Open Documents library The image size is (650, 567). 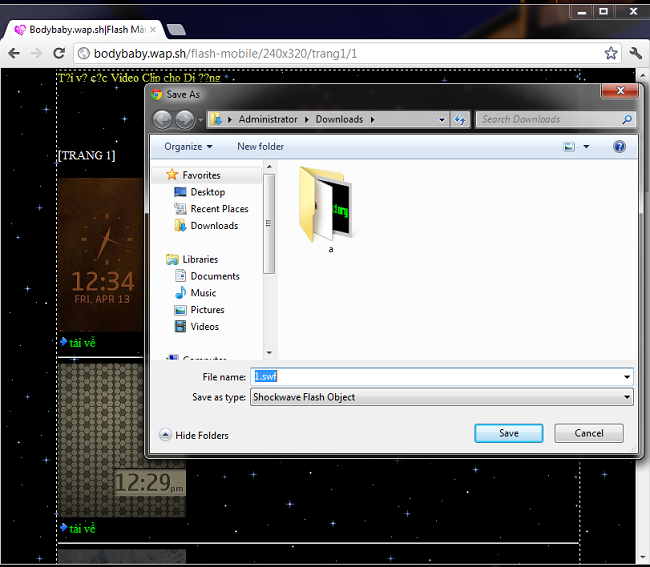(x=215, y=276)
